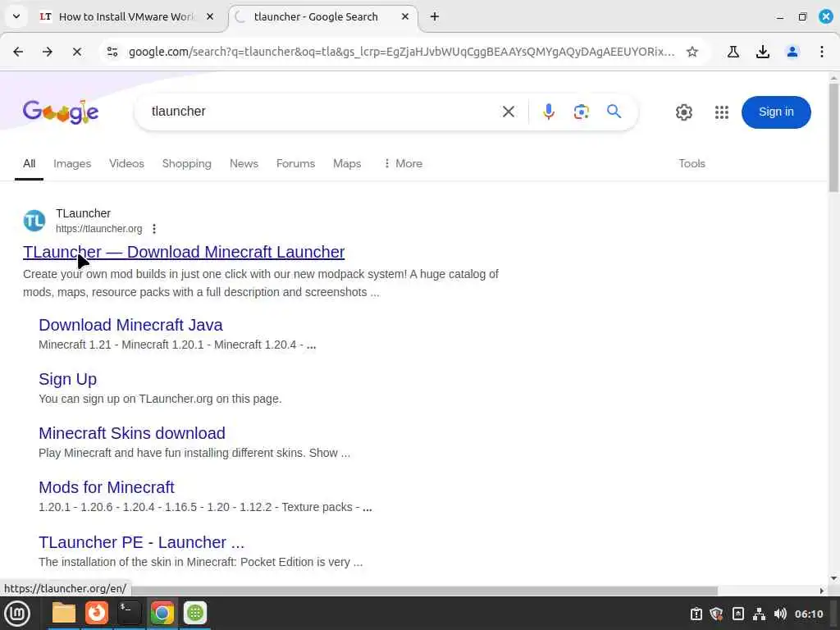Viewport: 840px width, 630px height.
Task: Stop loading the page with X button
Action: pyautogui.click(x=77, y=52)
